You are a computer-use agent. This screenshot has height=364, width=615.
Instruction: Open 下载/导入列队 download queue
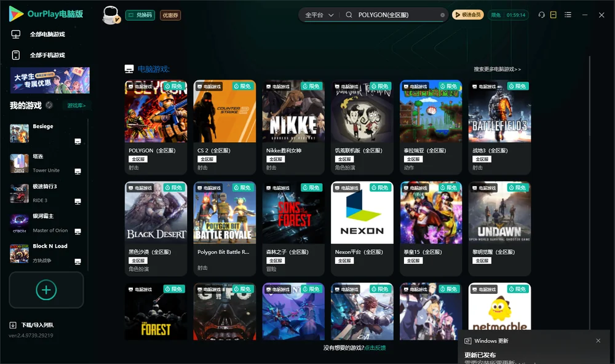(x=32, y=325)
